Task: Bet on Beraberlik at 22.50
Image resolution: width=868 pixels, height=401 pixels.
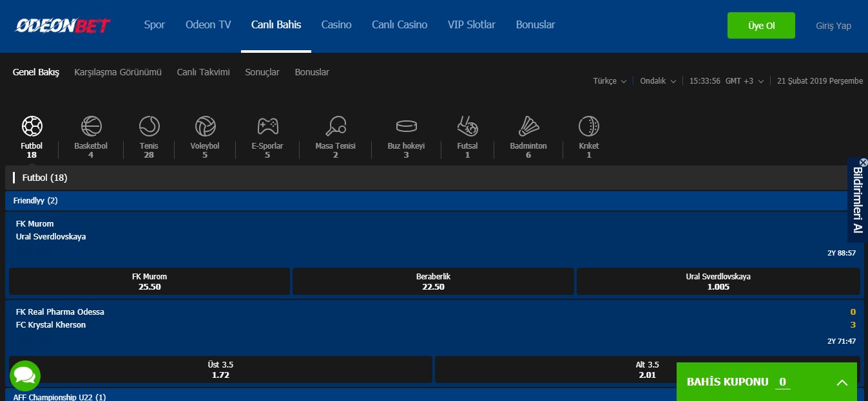Action: [x=433, y=281]
